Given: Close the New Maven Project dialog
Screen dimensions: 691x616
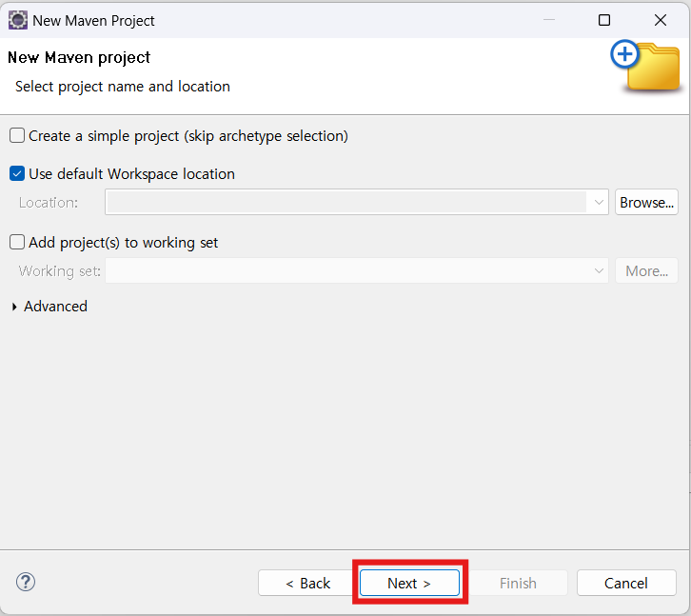Looking at the screenshot, I should 661,20.
